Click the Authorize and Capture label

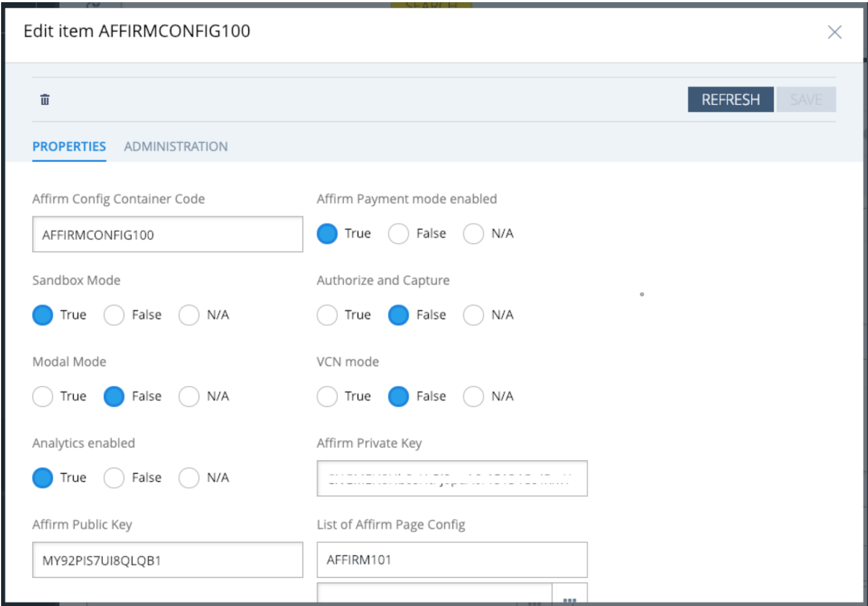(x=383, y=280)
